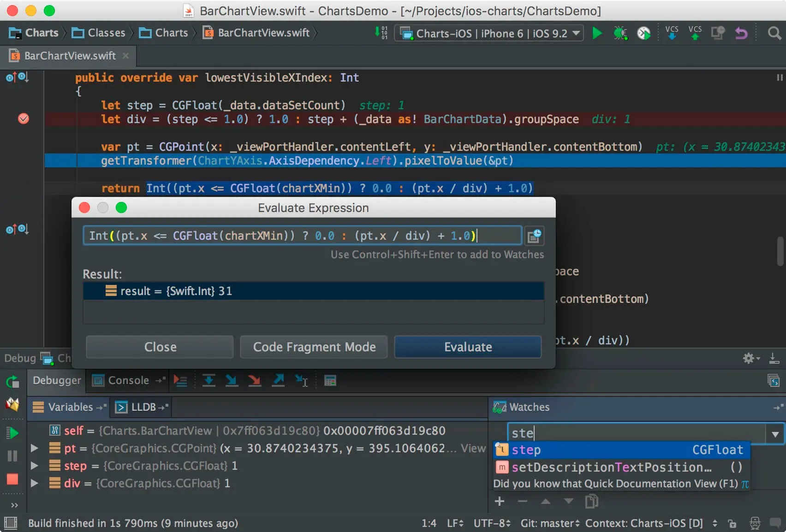
Task: Move the watch down with the down arrow
Action: tap(569, 501)
